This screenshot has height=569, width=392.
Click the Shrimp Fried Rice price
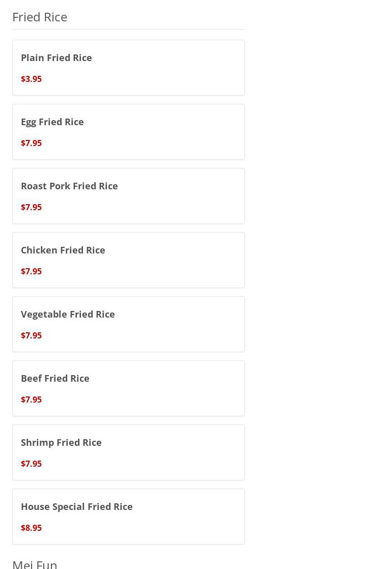point(31,464)
